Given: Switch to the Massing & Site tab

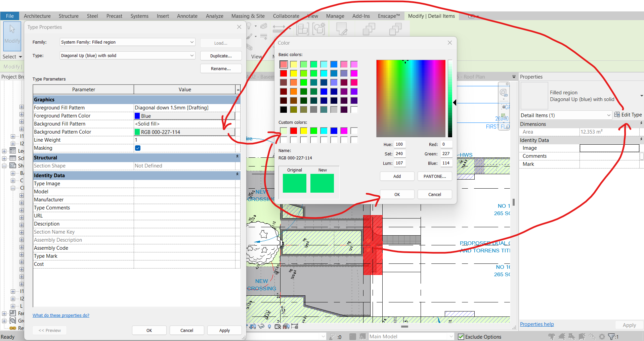Looking at the screenshot, I should click(248, 16).
